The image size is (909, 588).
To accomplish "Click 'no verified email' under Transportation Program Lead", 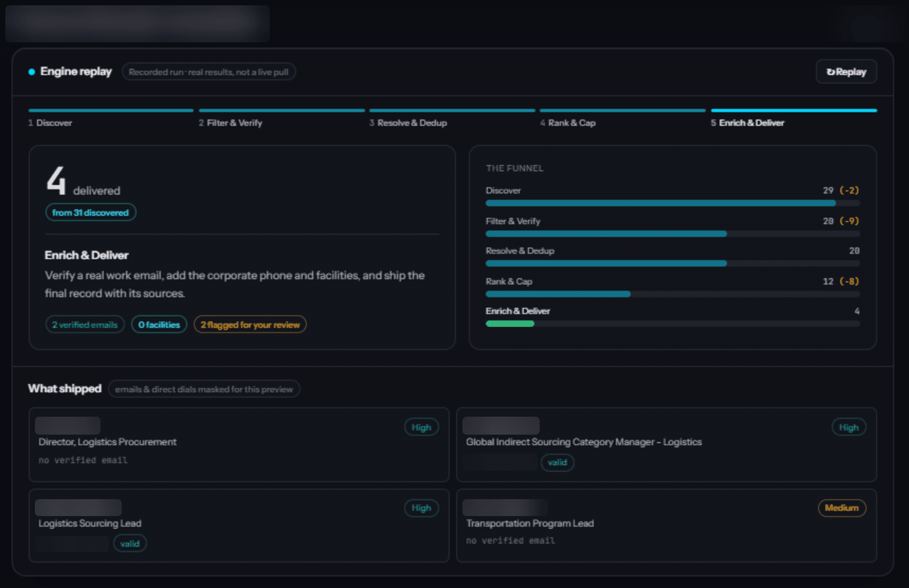I will click(x=511, y=540).
